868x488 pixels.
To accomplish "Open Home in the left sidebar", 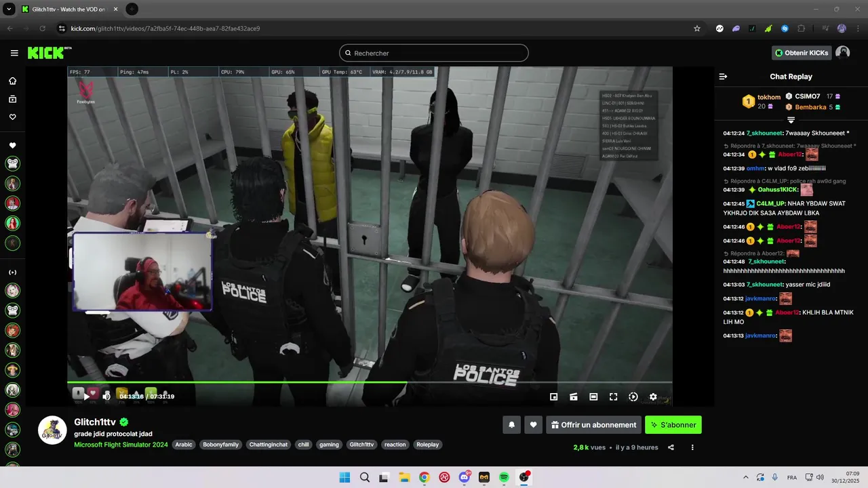I will pyautogui.click(x=13, y=81).
